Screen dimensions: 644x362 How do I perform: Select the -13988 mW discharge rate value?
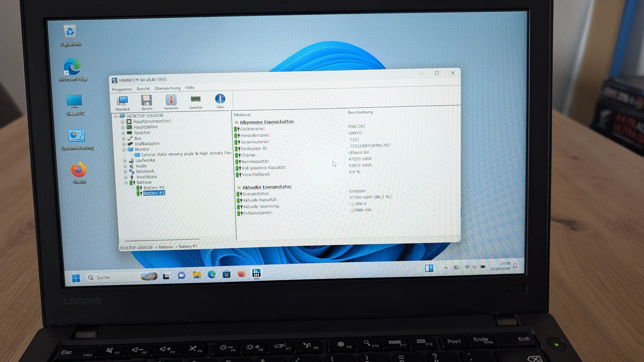tap(360, 210)
